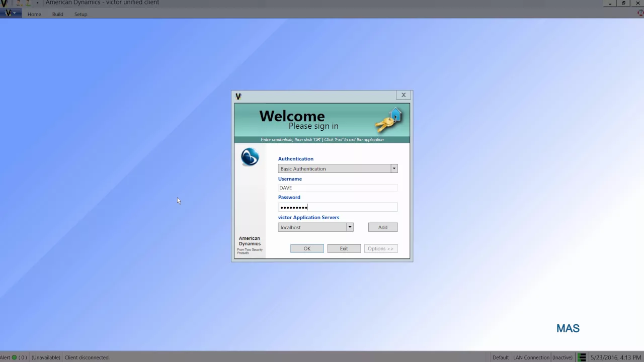The width and height of the screenshot is (644, 362).
Task: Click the quick access toolbar dropdown arrow
Action: 37,3
